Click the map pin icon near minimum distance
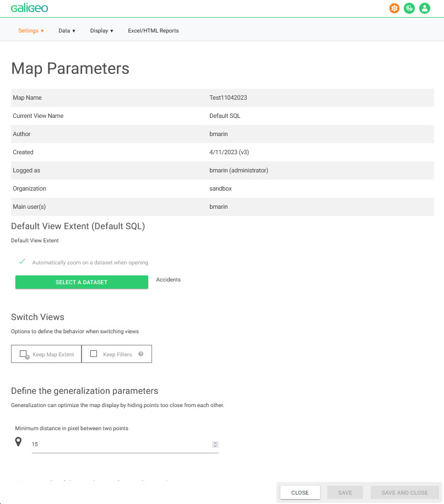 pos(18,442)
